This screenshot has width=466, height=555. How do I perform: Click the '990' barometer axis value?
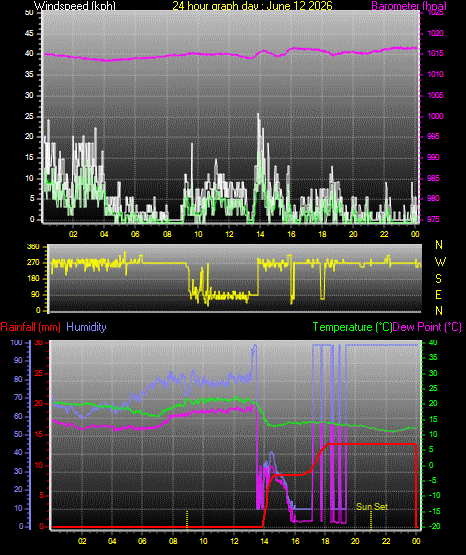(x=433, y=157)
